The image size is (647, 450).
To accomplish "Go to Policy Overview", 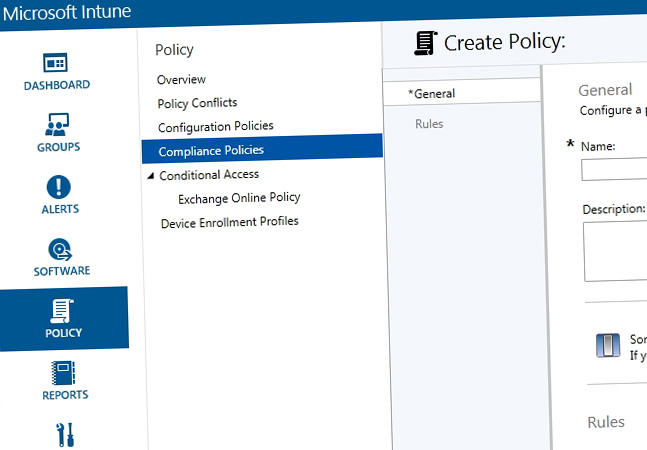I will (x=181, y=79).
